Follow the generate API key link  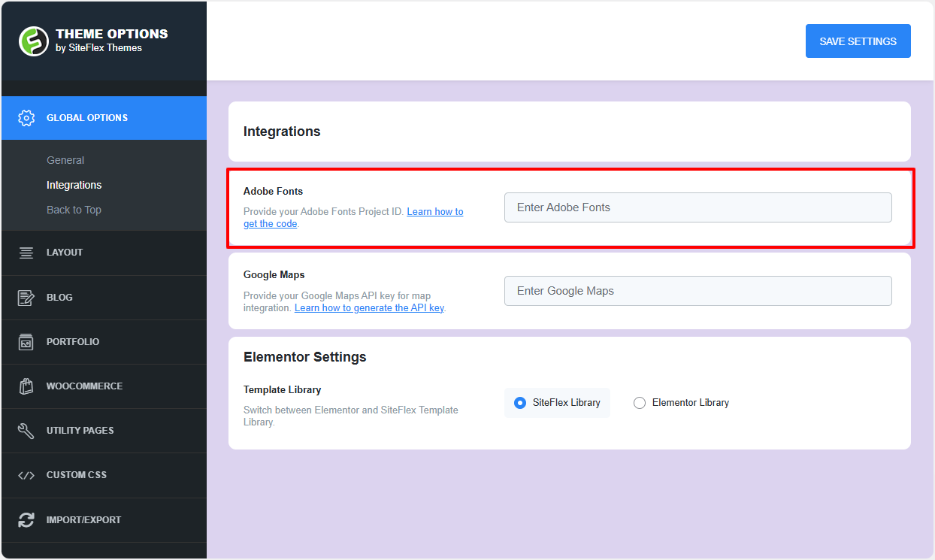(369, 308)
